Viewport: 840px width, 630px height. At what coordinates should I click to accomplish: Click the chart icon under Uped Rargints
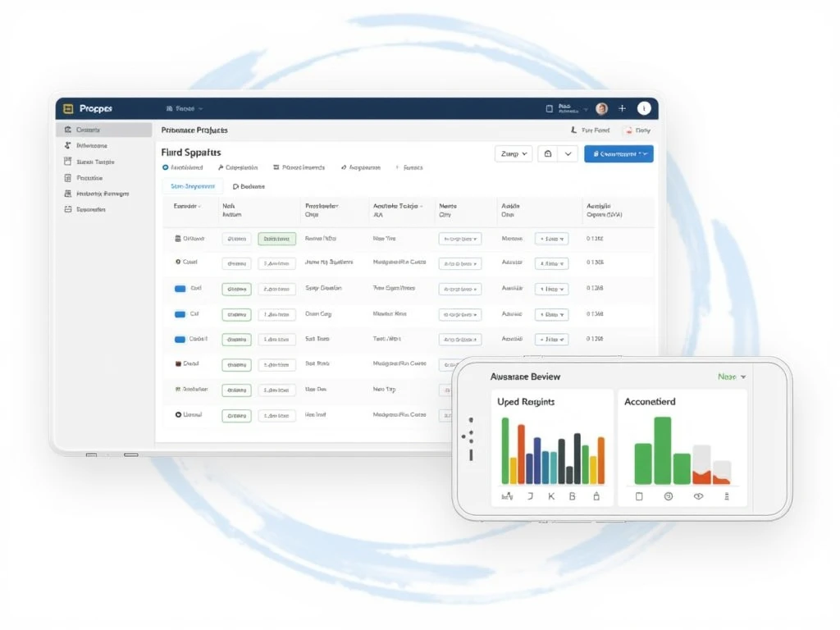(507, 496)
